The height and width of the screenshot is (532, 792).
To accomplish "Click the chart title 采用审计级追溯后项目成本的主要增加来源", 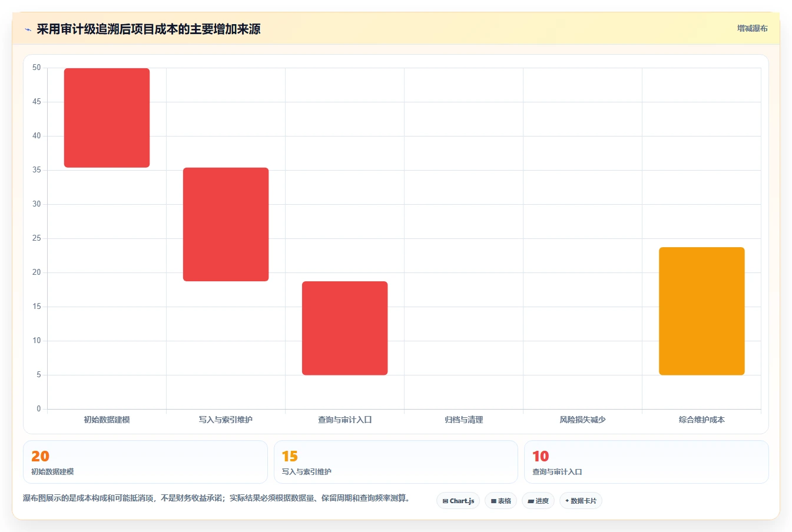I will (x=148, y=29).
